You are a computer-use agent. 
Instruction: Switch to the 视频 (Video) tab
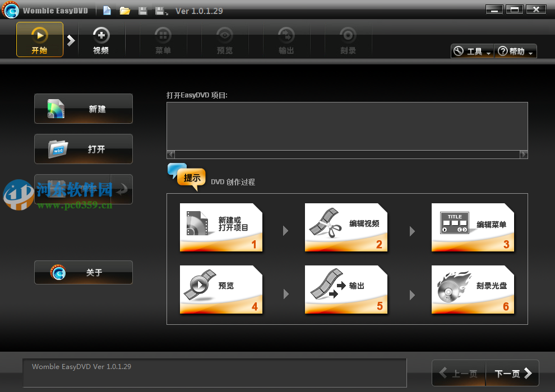101,39
